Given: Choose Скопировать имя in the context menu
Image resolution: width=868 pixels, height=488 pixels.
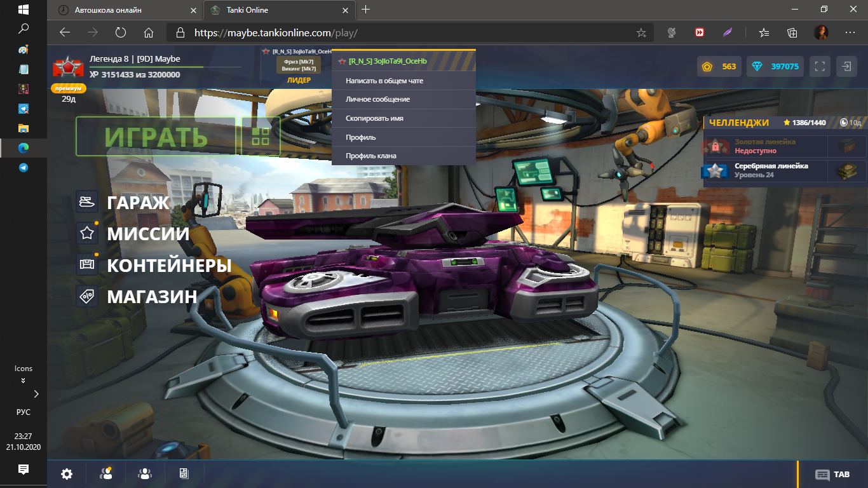Looking at the screenshot, I should (403, 118).
